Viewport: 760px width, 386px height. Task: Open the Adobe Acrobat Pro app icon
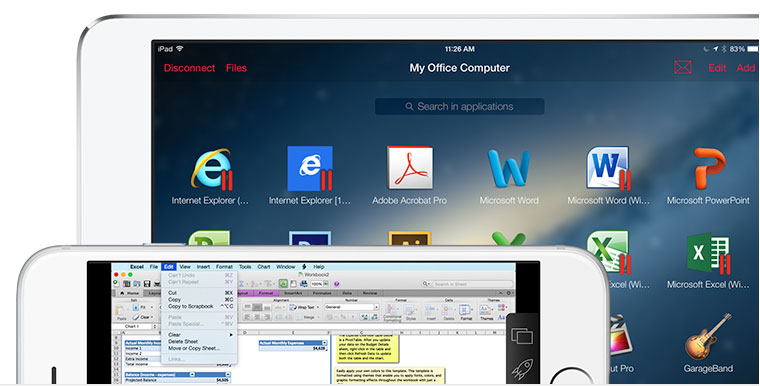point(410,168)
